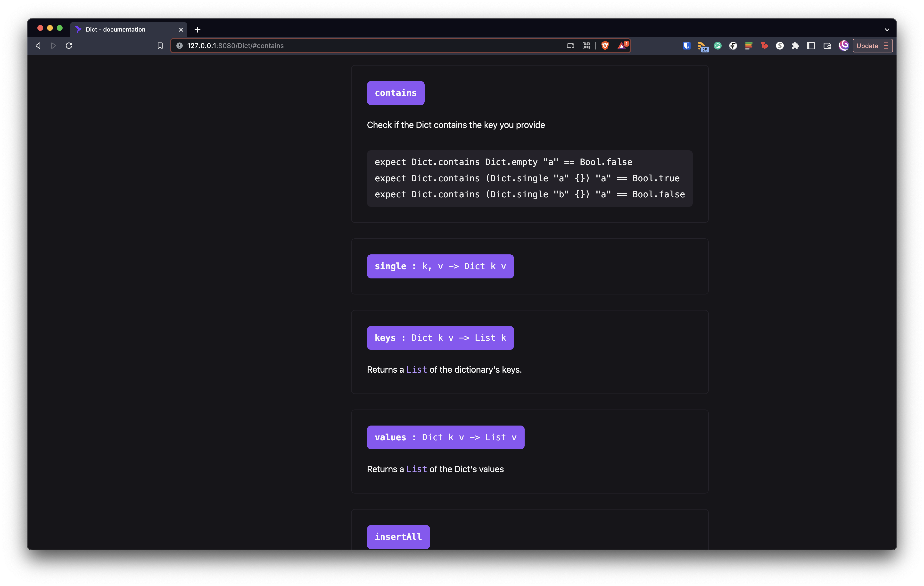Open the QR code generator icon

[586, 46]
